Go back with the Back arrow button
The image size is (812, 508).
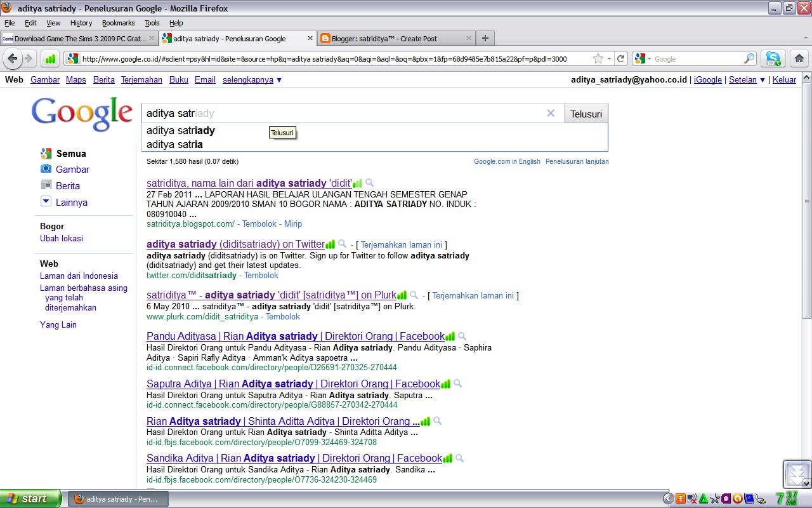click(13, 58)
